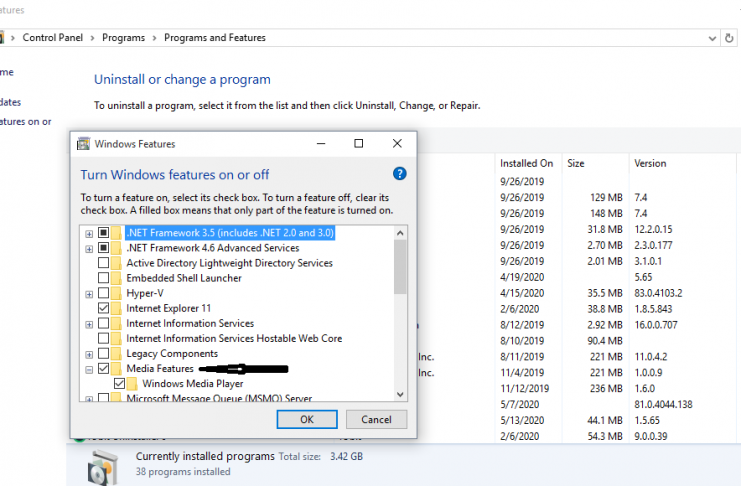Click the Embedded Shell Launcher folder icon
The image size is (741, 486).
116,278
